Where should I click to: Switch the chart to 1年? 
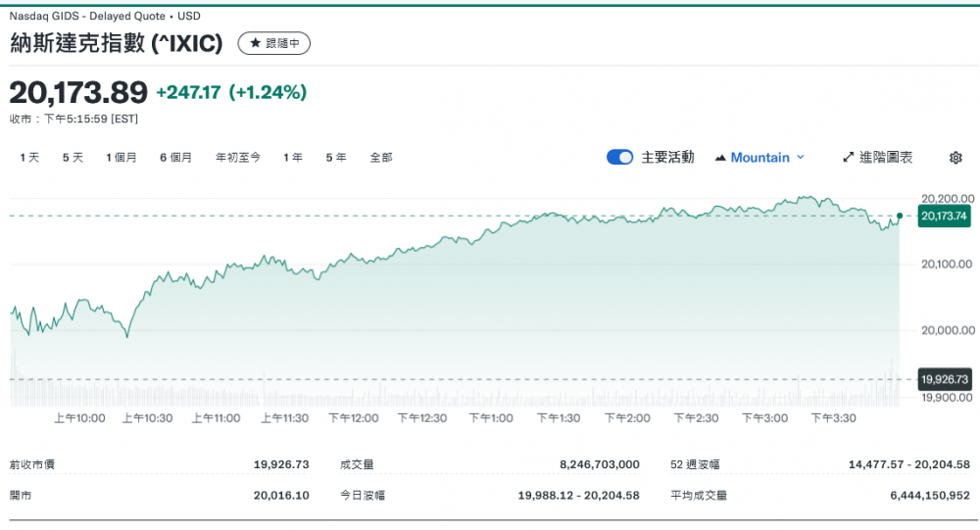[293, 158]
